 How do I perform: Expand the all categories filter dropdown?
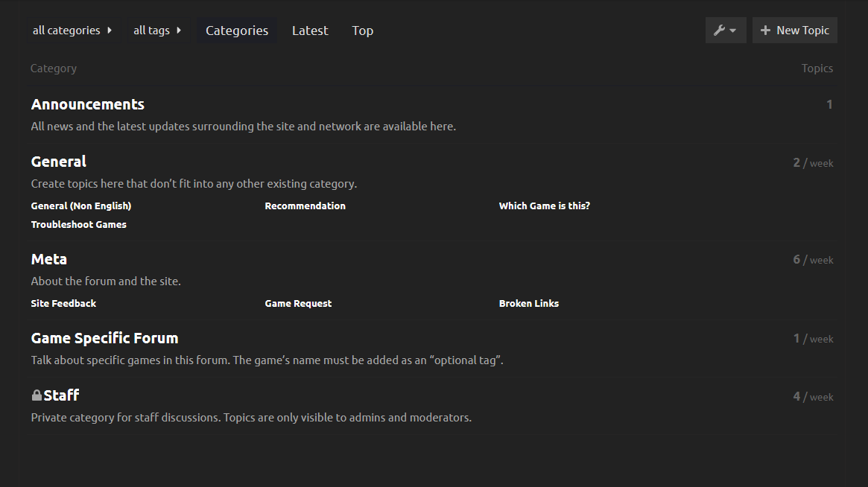72,31
